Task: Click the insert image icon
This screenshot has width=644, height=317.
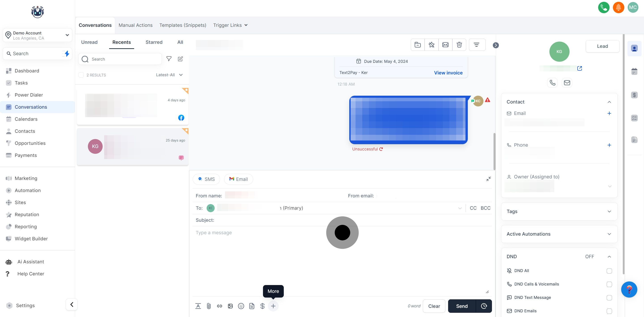Action: coord(230,306)
